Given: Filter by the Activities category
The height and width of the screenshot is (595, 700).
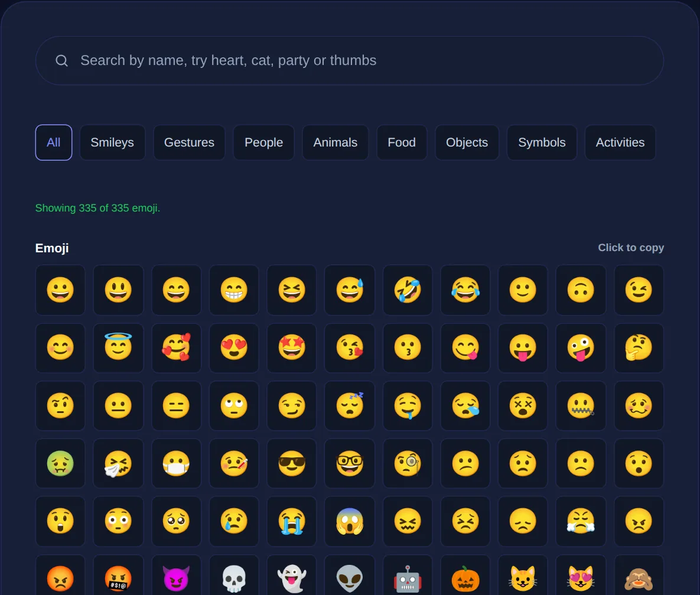Looking at the screenshot, I should pos(620,142).
